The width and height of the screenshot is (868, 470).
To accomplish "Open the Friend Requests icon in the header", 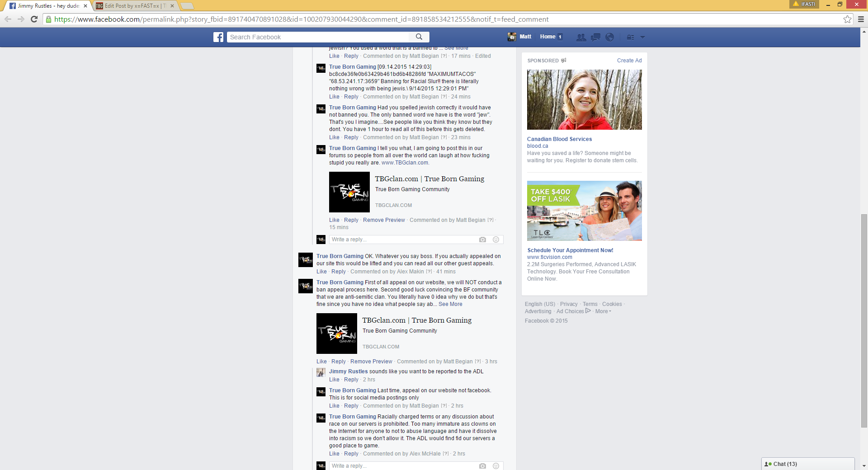I will pos(581,37).
